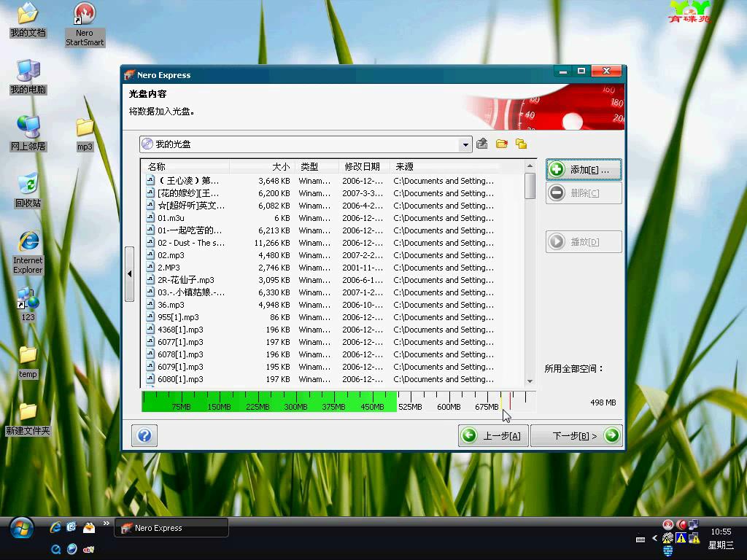The height and width of the screenshot is (560, 747).
Task: Select the 6079[1].mp3 file
Action: 320,367
